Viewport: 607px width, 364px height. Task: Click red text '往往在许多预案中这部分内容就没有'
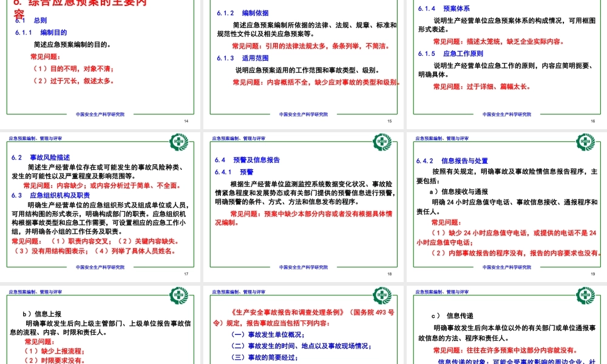click(521, 351)
